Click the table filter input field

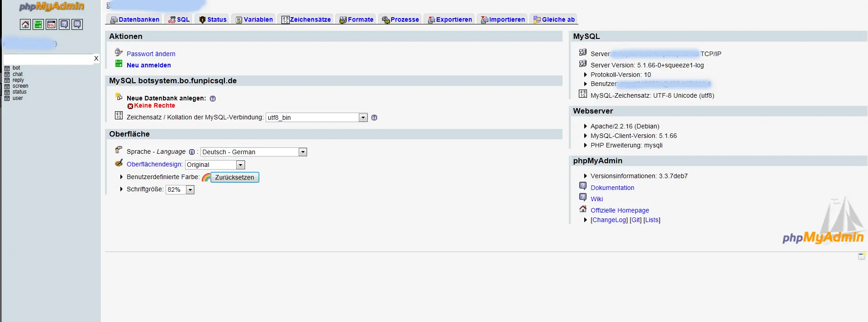coord(48,59)
